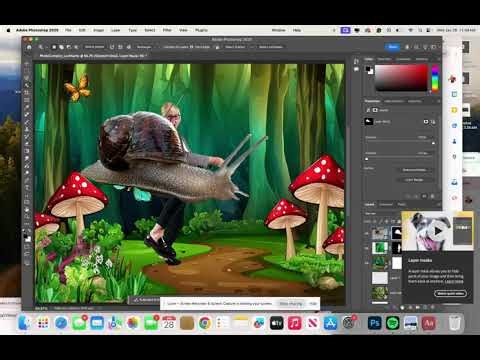Choose Intersect with Selection mode icon

tap(76, 47)
